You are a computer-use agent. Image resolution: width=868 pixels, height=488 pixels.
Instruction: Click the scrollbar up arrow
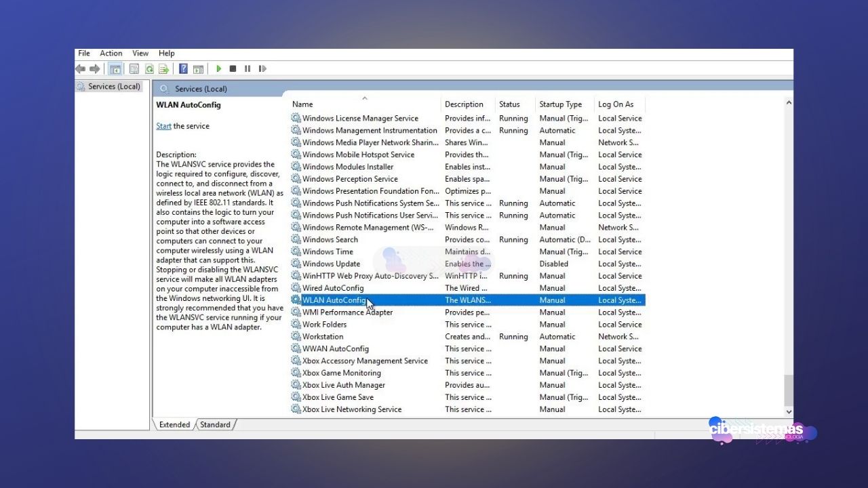[789, 103]
